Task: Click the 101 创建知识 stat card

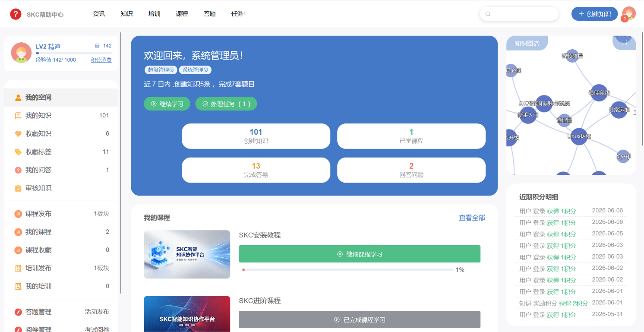Action: tap(256, 136)
